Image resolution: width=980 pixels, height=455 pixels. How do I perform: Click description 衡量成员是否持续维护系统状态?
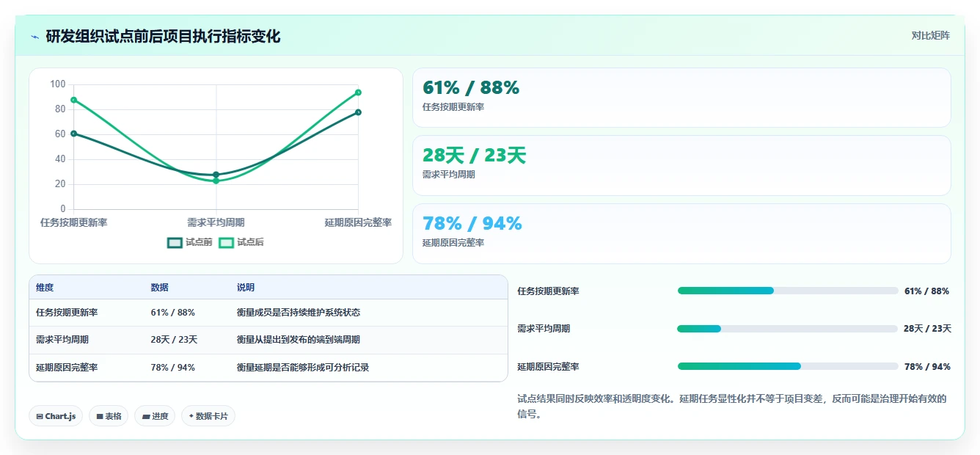(x=299, y=313)
